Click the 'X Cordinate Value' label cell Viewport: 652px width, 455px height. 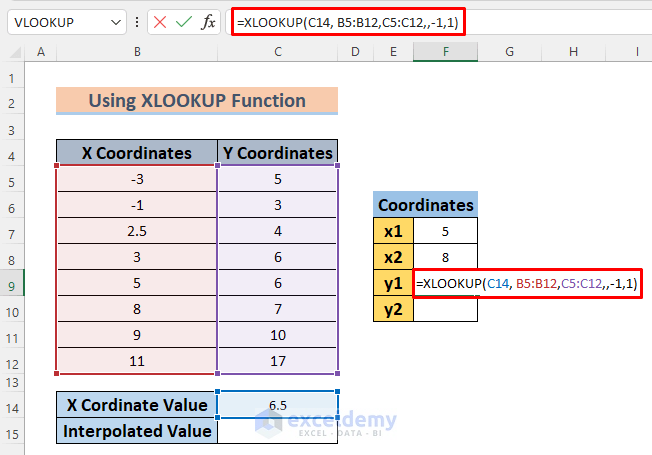pyautogui.click(x=137, y=405)
